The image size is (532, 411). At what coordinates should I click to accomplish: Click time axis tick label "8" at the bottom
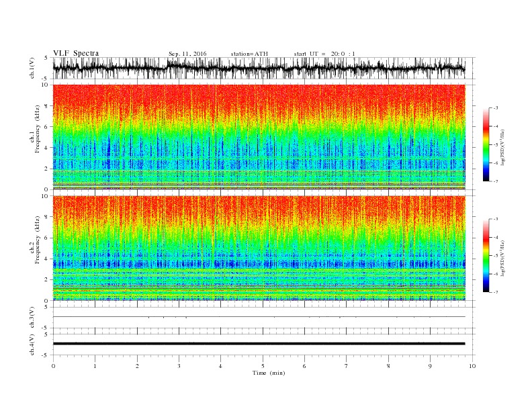(388, 366)
